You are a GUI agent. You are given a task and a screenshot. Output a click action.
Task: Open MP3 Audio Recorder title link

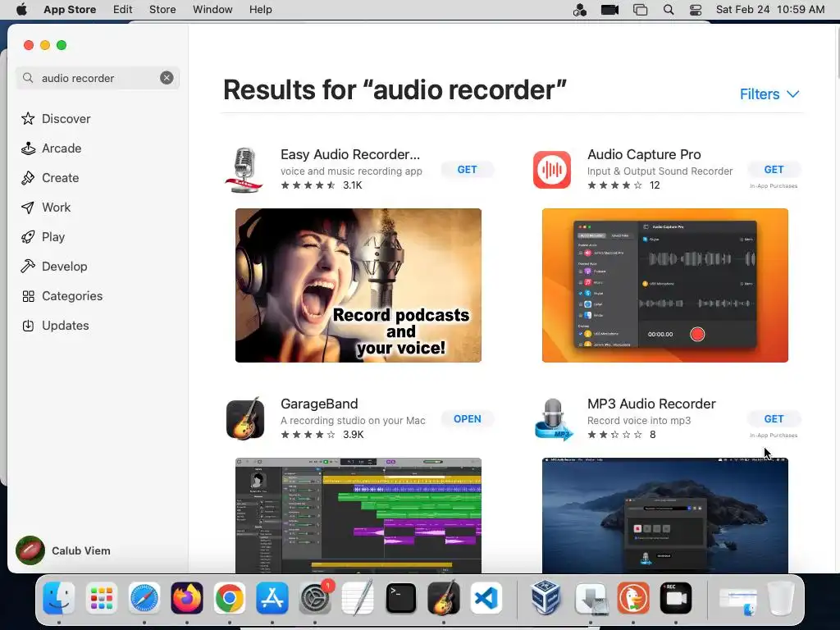pos(651,404)
